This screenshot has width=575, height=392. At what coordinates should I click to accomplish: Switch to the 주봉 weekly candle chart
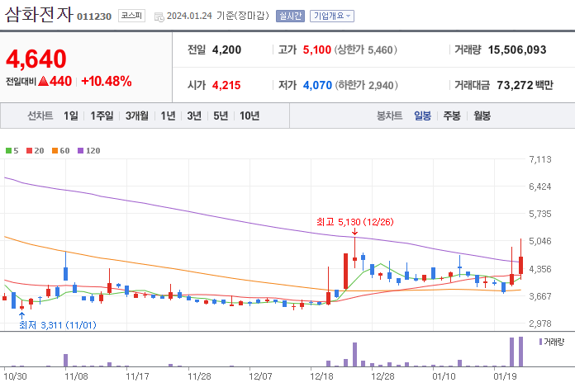click(452, 116)
